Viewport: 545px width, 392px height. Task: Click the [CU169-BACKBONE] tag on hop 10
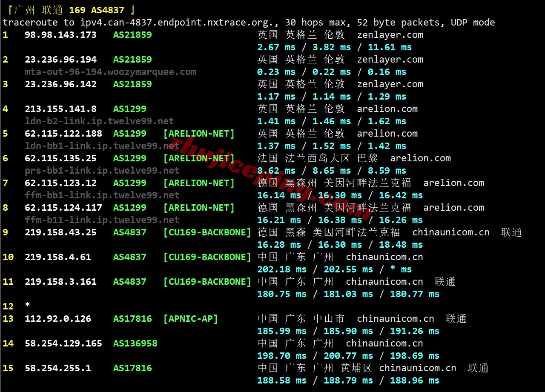(207, 257)
